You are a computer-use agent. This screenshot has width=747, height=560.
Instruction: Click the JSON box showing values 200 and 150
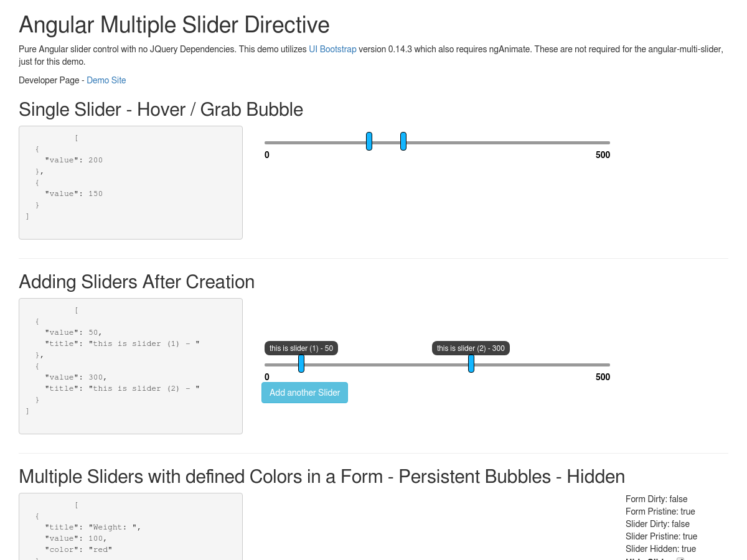pos(131,182)
